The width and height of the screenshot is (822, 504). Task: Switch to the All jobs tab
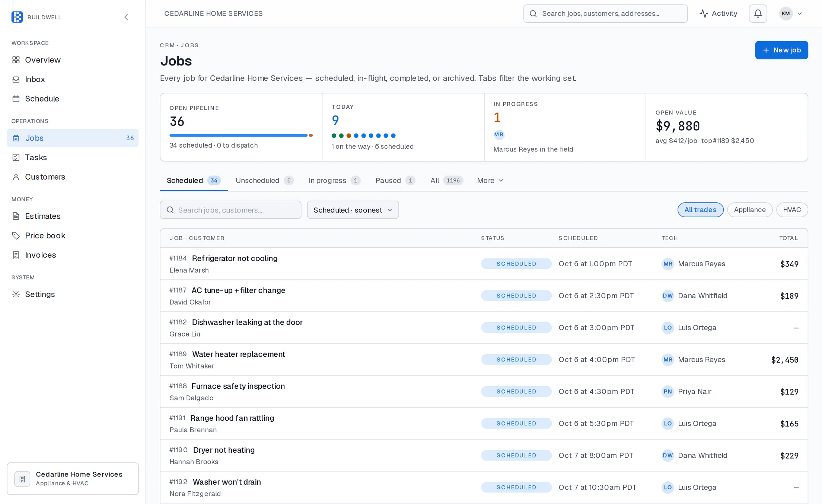(446, 180)
